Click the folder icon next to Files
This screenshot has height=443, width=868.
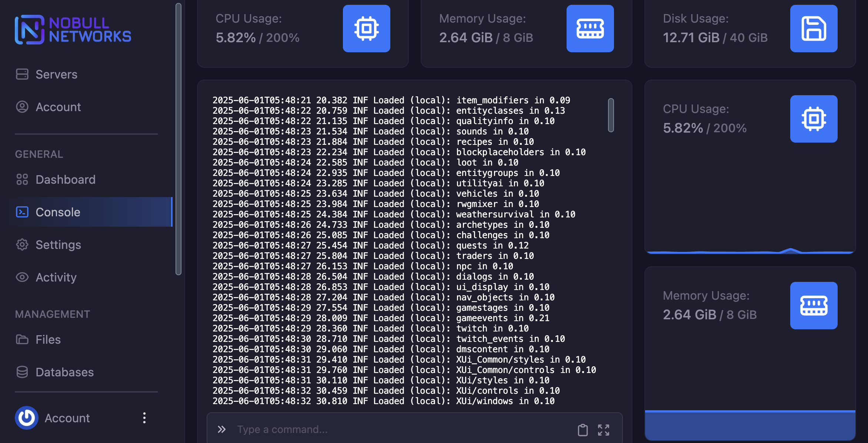pyautogui.click(x=22, y=339)
